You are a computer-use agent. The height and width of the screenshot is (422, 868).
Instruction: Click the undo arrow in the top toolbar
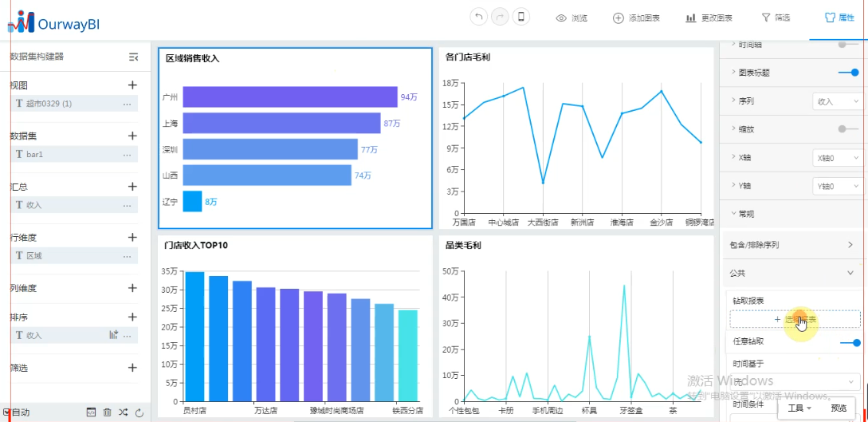pyautogui.click(x=478, y=18)
